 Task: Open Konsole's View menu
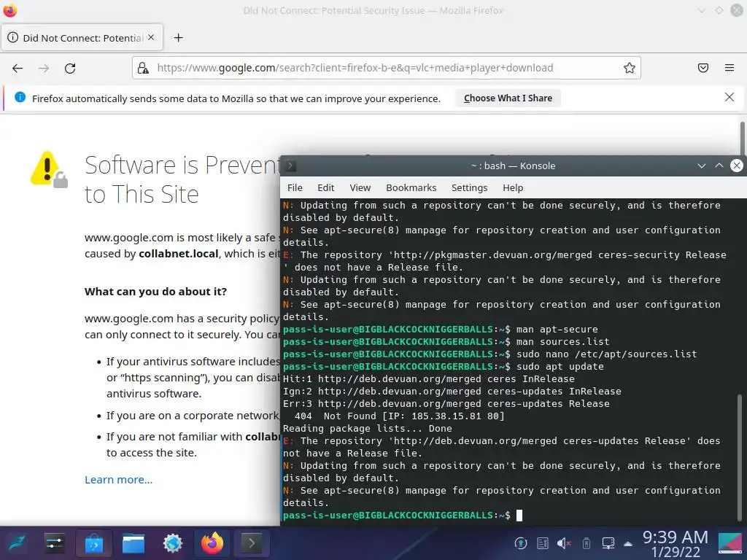pos(360,187)
